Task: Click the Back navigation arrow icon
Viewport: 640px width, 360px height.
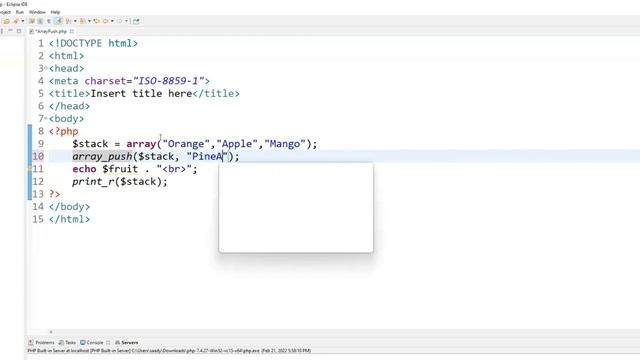Action: click(106, 21)
